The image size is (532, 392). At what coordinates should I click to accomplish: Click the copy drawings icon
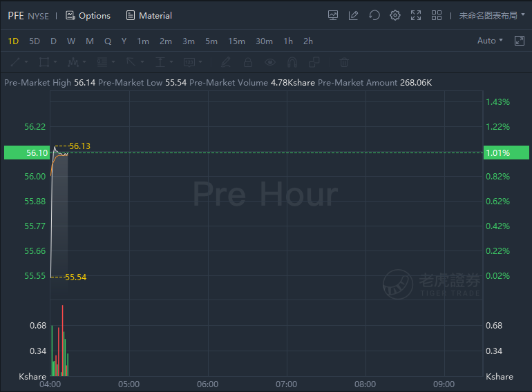pos(314,62)
